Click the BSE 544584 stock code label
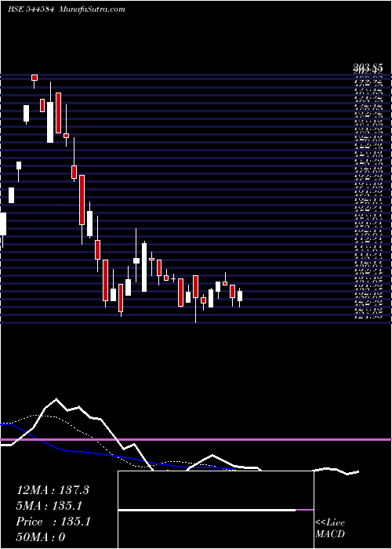This screenshot has width=392, height=549. click(x=31, y=9)
